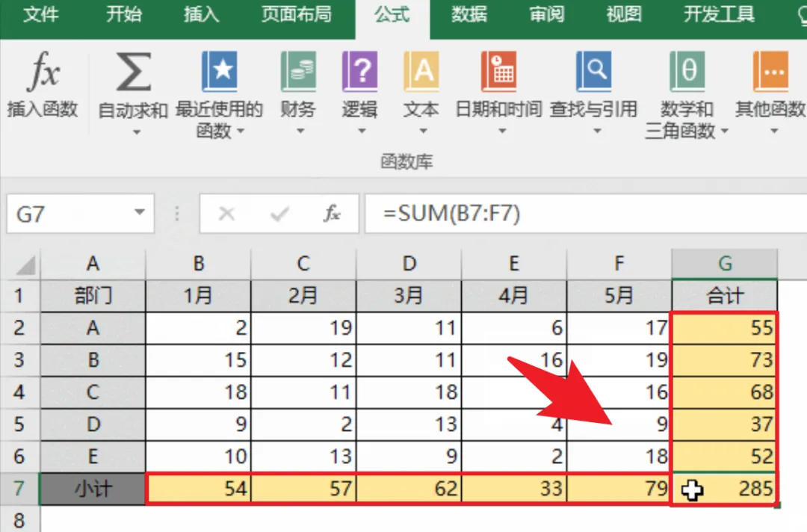Select column F header
The image size is (807, 532).
pyautogui.click(x=619, y=264)
